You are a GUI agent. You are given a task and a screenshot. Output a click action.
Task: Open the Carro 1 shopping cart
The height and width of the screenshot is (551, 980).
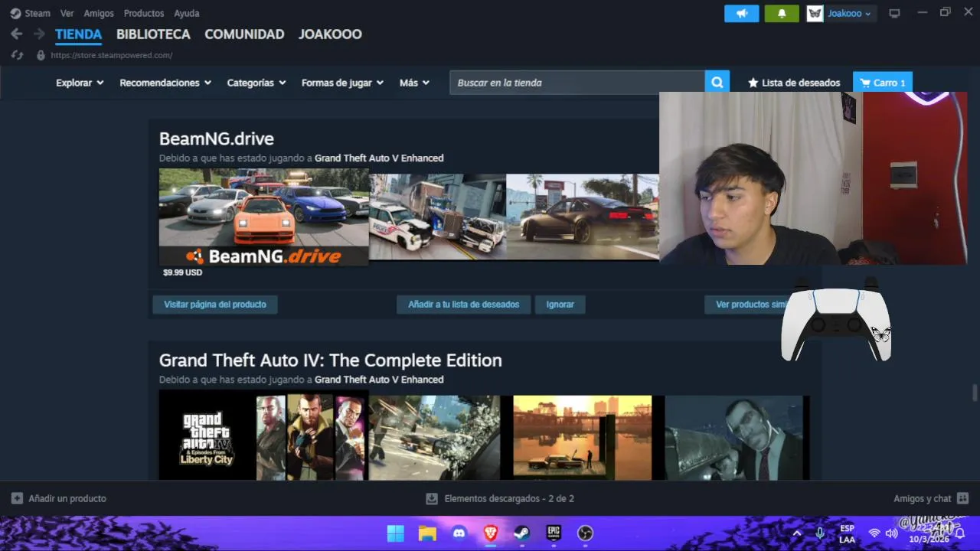point(883,83)
